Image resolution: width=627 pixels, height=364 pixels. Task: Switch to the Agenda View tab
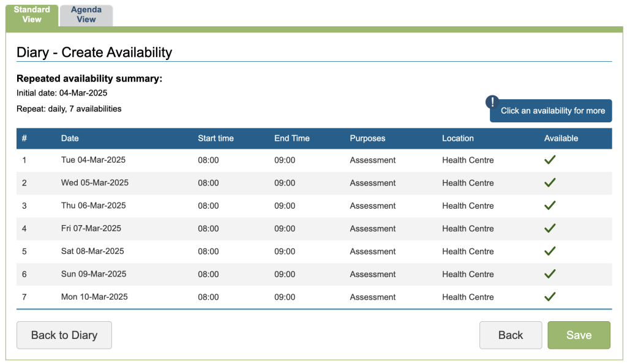pos(86,15)
